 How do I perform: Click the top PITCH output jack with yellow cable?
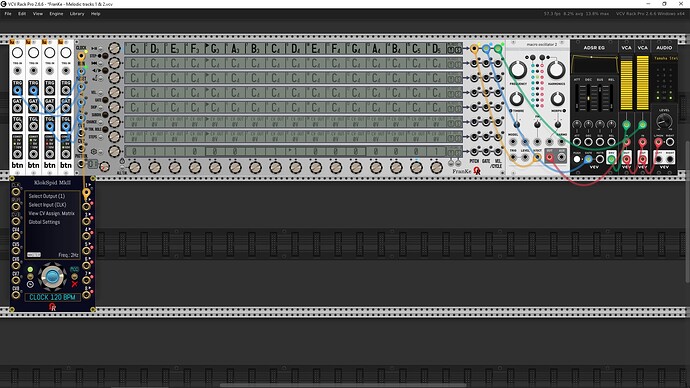tap(474, 48)
